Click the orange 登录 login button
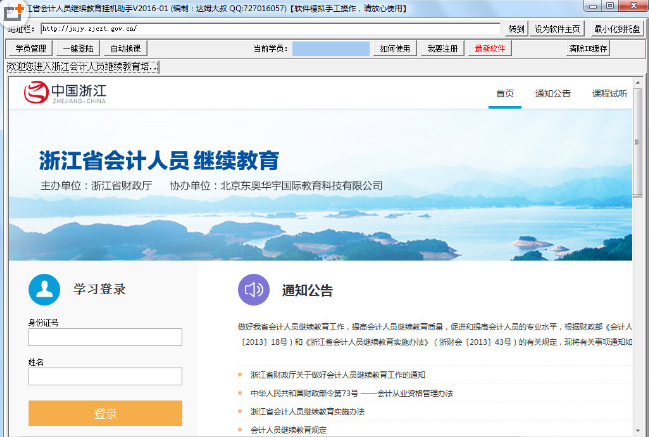 click(x=105, y=413)
